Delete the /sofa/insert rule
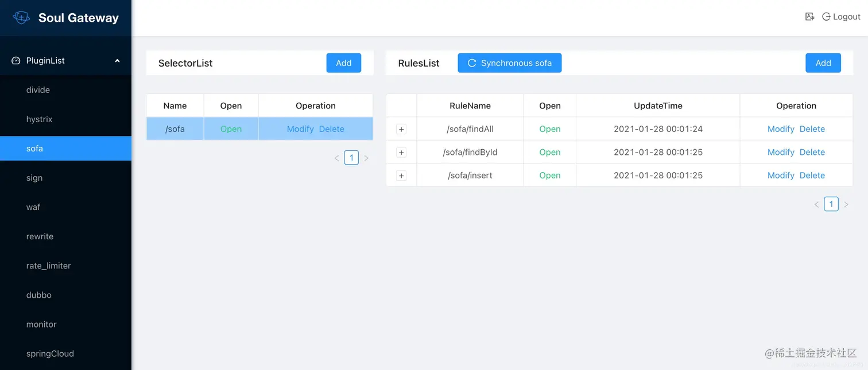Image resolution: width=868 pixels, height=370 pixels. pos(812,176)
